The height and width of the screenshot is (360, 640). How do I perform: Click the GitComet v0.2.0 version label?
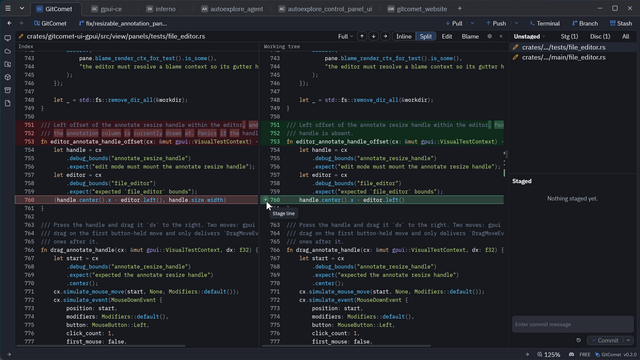pos(616,355)
